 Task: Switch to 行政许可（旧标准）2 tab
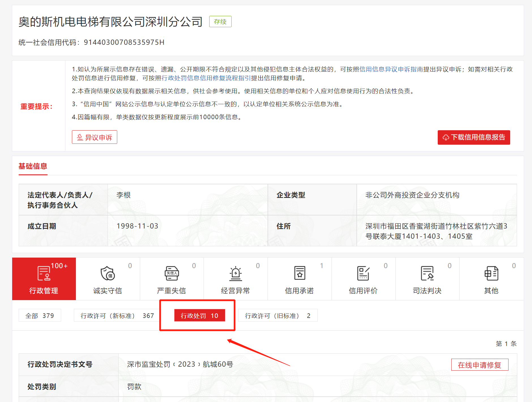pos(277,316)
